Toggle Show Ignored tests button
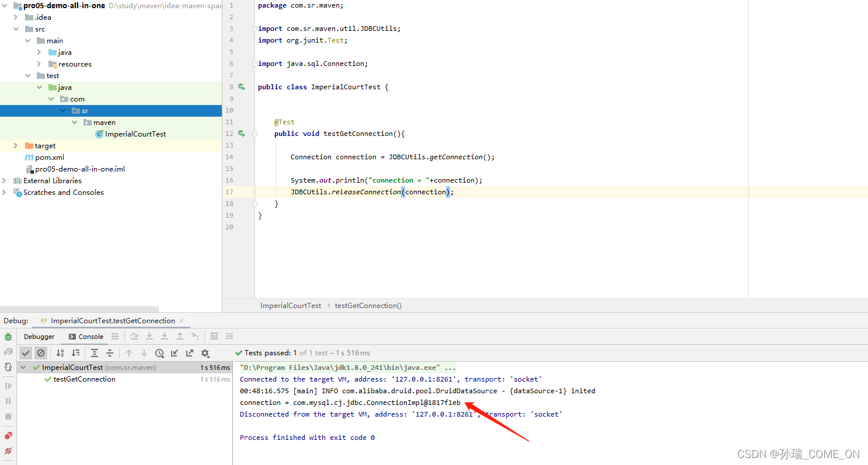 coord(41,353)
